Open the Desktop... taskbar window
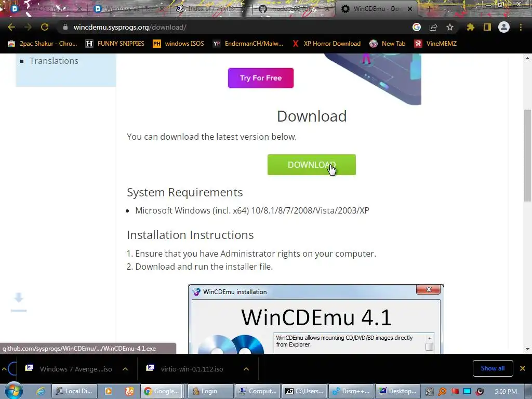 397,391
